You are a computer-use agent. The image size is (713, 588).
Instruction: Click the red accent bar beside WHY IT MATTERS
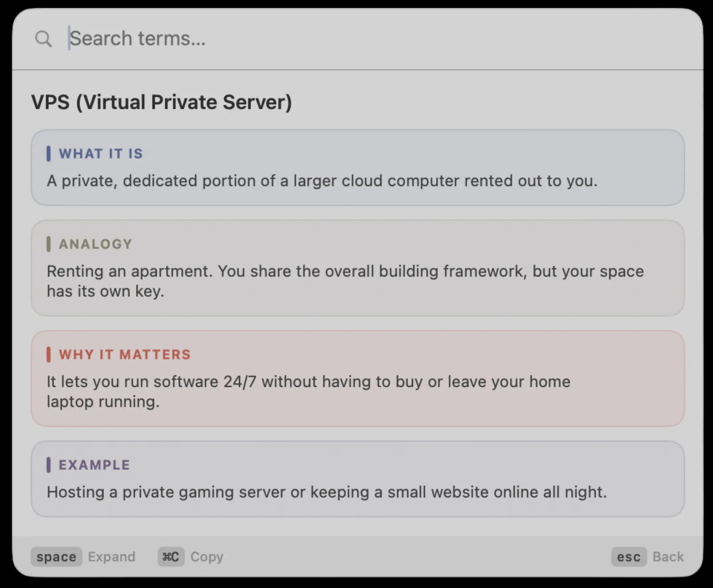(48, 355)
